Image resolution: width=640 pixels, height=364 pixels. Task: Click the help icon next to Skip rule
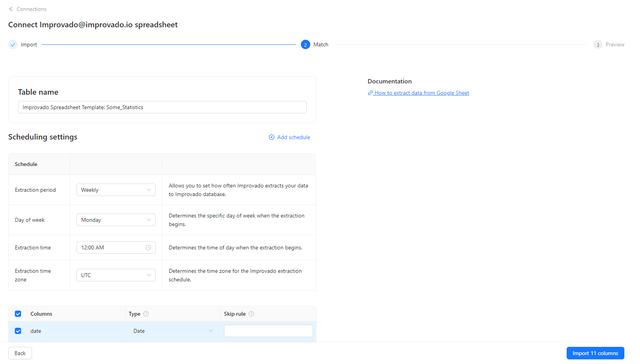click(251, 314)
